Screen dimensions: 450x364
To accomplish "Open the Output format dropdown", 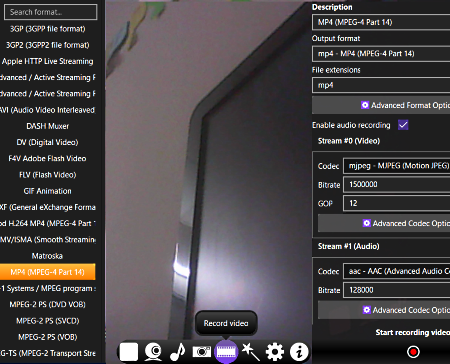I will click(x=381, y=54).
